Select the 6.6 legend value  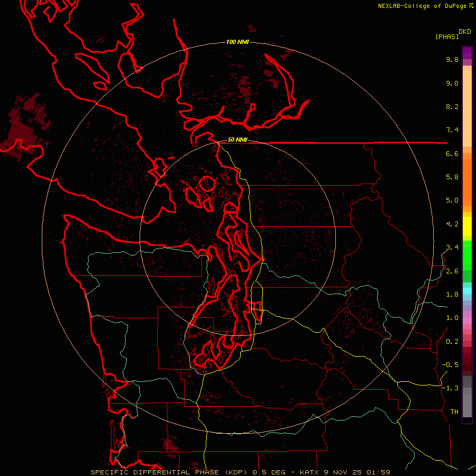(452, 154)
